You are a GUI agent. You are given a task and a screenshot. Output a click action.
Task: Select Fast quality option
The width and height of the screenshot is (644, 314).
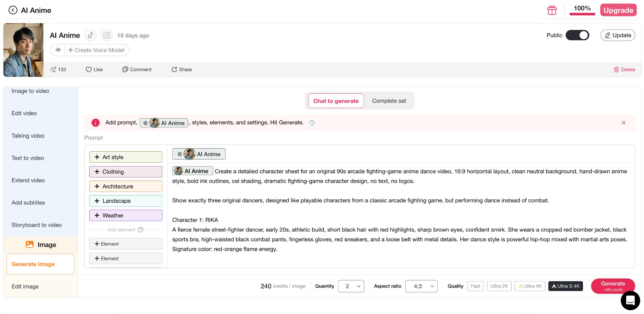click(x=475, y=286)
